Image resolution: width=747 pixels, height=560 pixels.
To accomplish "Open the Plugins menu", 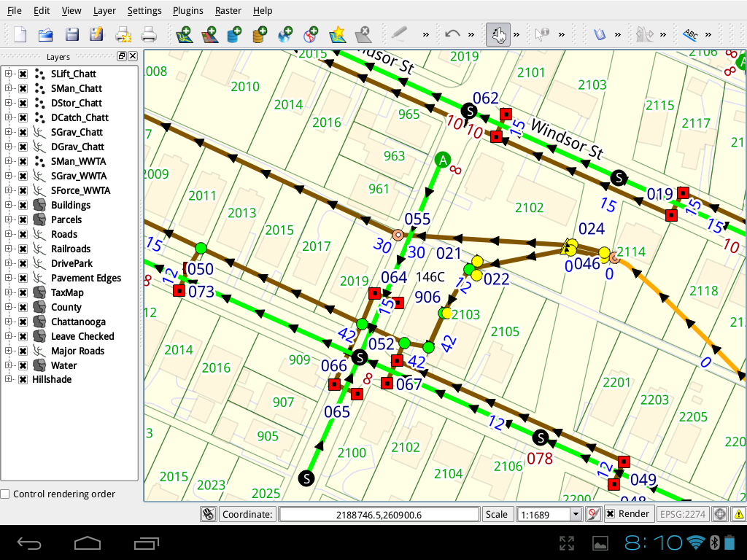I will tap(188, 10).
